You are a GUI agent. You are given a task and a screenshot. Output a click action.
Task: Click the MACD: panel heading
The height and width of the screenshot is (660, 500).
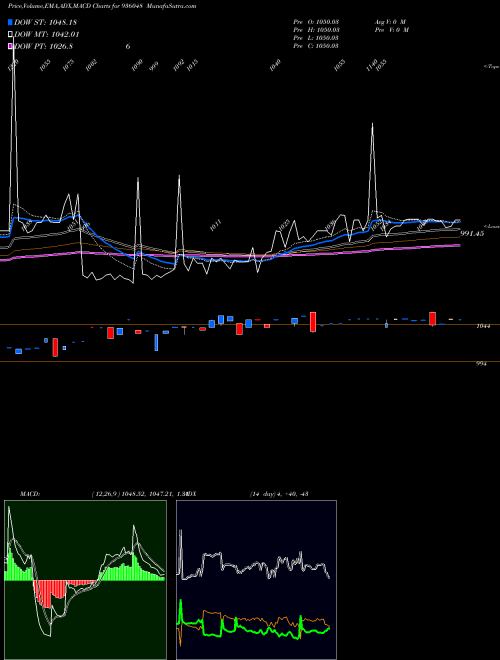click(x=30, y=494)
